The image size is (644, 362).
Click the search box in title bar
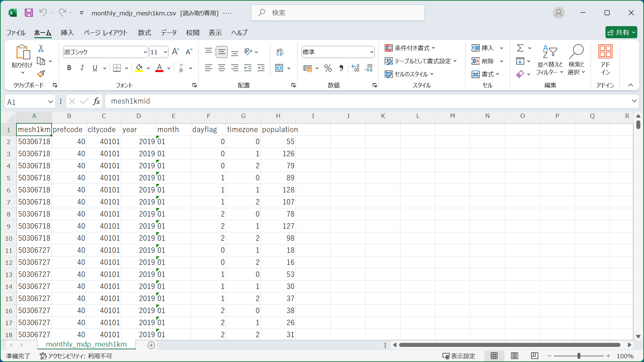[x=338, y=13]
